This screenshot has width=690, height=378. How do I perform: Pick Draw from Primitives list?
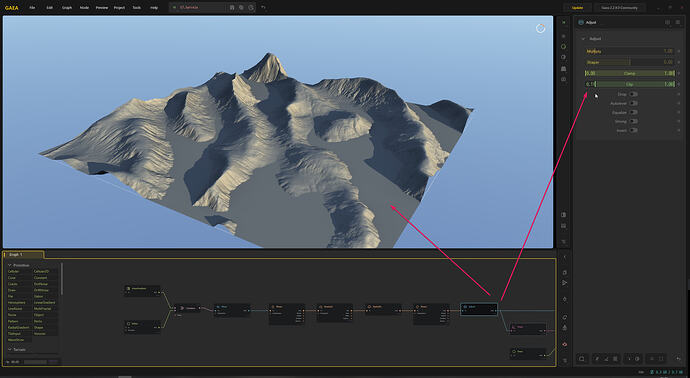pos(12,290)
